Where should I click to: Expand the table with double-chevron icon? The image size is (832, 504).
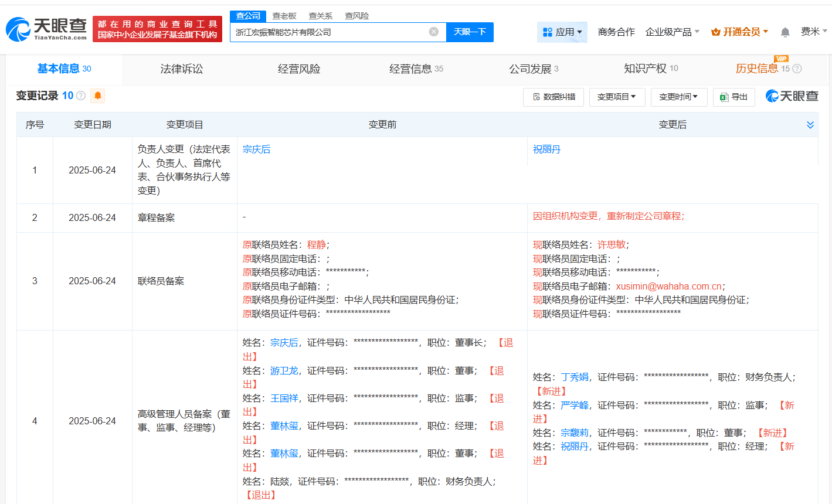810,125
